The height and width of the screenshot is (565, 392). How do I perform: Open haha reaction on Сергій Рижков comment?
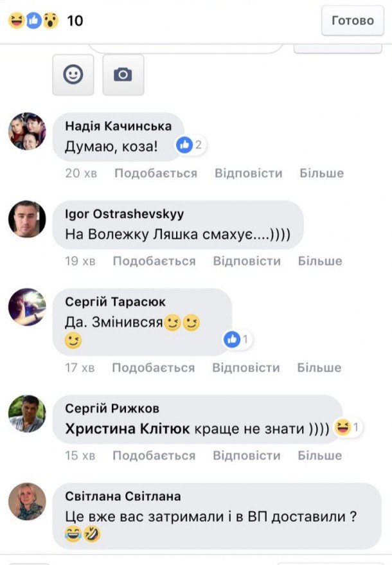click(346, 427)
